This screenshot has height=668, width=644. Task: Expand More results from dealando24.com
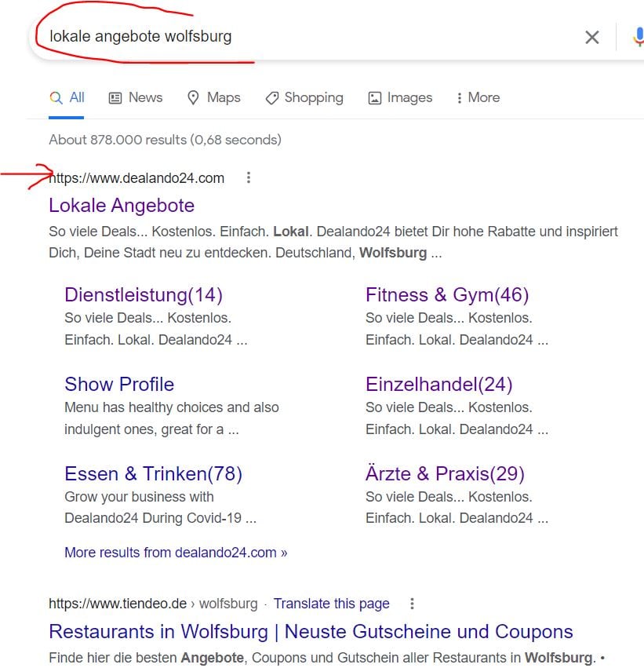click(176, 553)
